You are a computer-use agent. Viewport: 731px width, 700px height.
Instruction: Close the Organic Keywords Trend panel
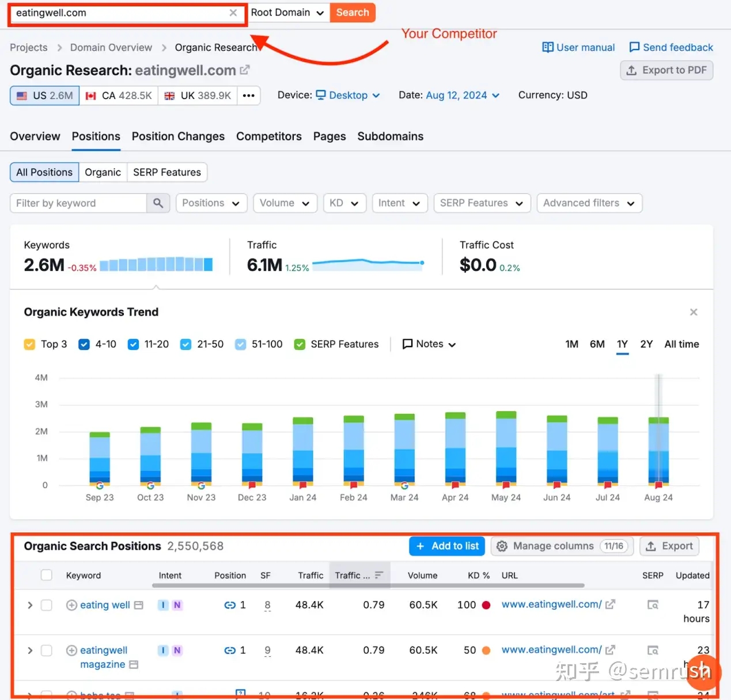tap(694, 312)
